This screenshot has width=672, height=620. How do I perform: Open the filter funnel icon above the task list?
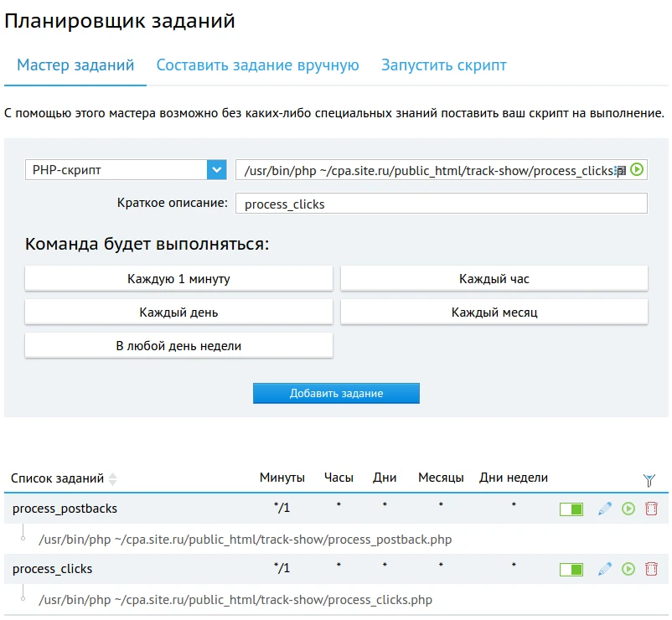coord(650,479)
